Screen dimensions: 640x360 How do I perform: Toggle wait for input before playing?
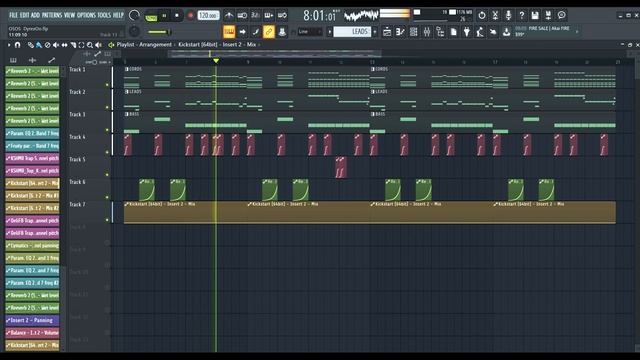pos(242,16)
